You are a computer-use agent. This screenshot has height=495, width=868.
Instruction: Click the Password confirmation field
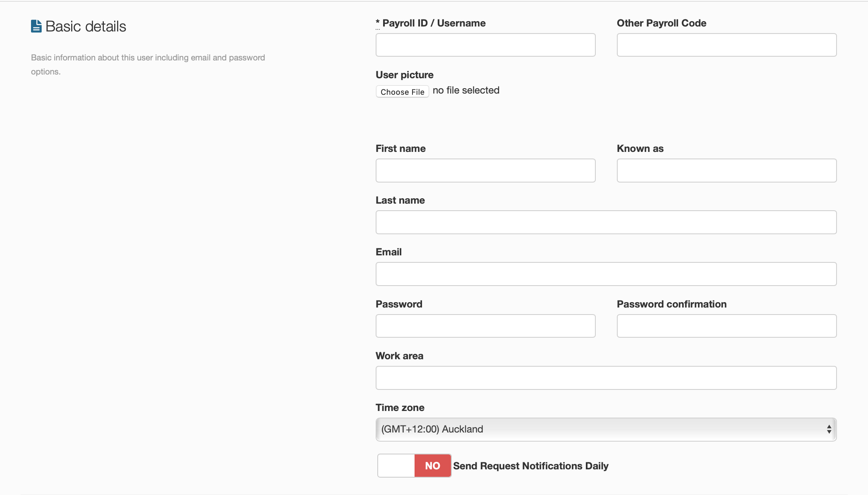726,326
